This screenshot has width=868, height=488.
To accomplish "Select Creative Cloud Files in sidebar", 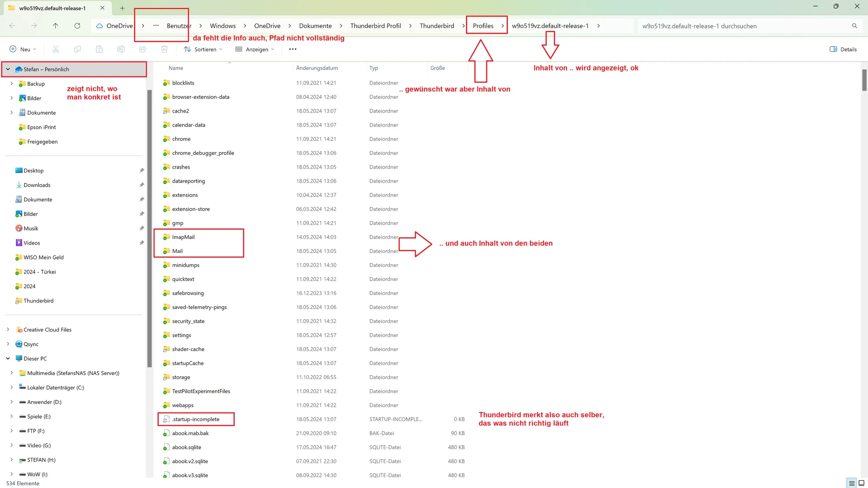I will (47, 330).
